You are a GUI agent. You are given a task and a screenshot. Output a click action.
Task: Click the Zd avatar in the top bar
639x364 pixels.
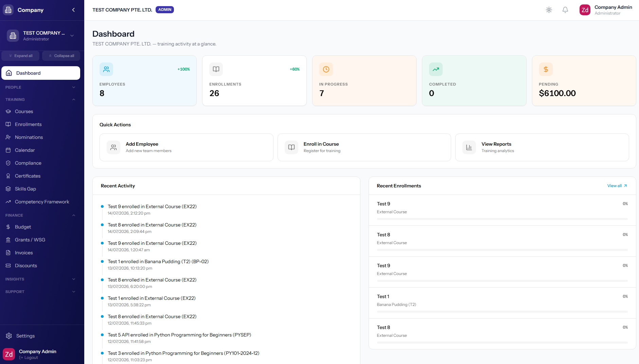(585, 10)
